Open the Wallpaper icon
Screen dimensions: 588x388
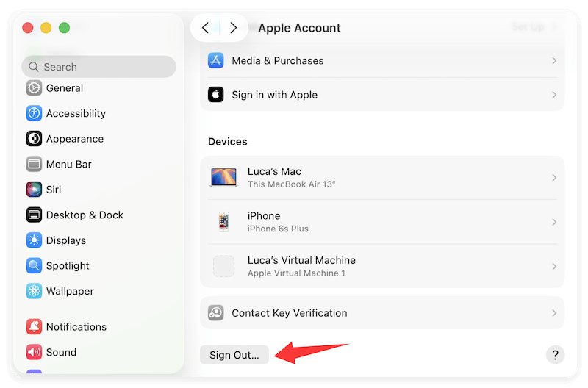pyautogui.click(x=34, y=291)
